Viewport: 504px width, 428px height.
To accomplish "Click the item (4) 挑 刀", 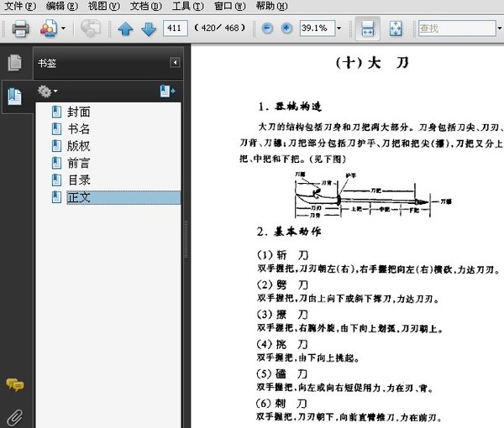I will click(282, 344).
